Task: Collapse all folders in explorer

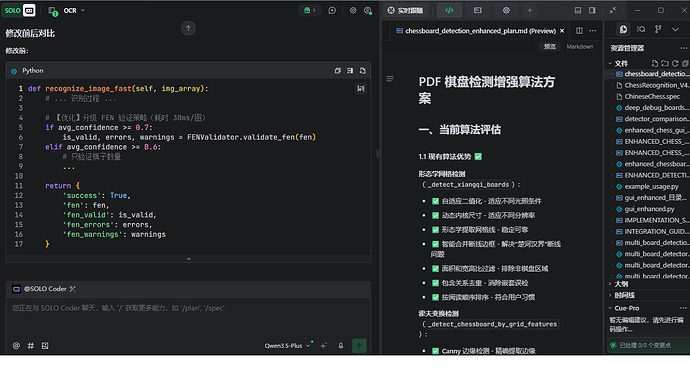Action: click(685, 63)
